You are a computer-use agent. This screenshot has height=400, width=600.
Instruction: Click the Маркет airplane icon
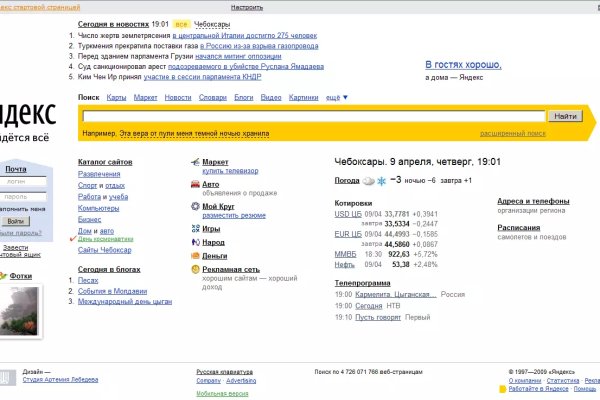[x=193, y=162]
